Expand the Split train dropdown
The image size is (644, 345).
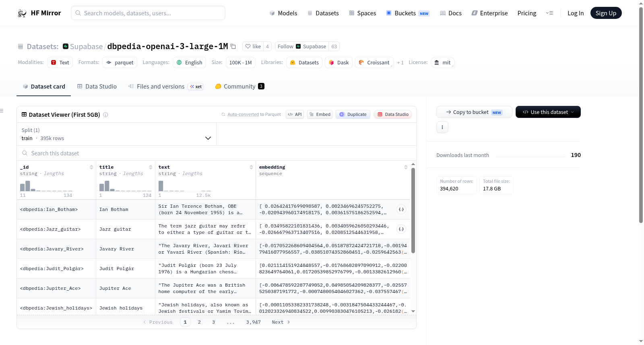point(116,134)
